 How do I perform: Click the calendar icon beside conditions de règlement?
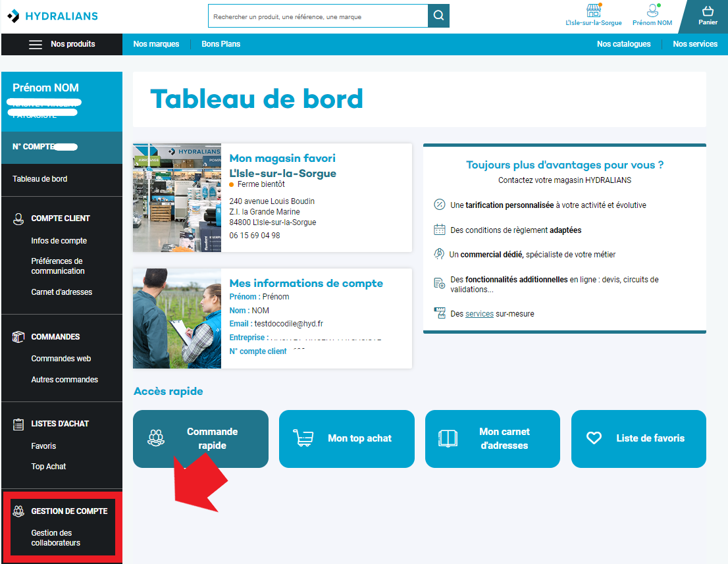click(439, 229)
